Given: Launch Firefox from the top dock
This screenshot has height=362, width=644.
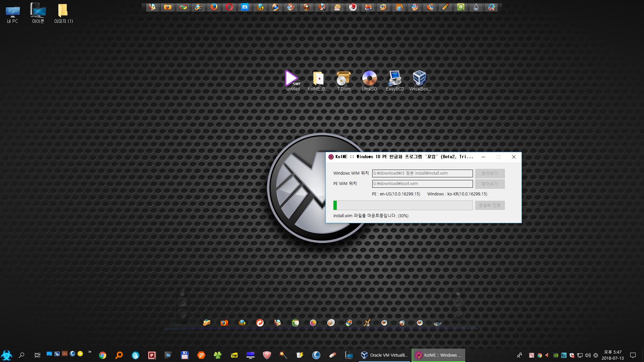Looking at the screenshot, I should point(214,7).
